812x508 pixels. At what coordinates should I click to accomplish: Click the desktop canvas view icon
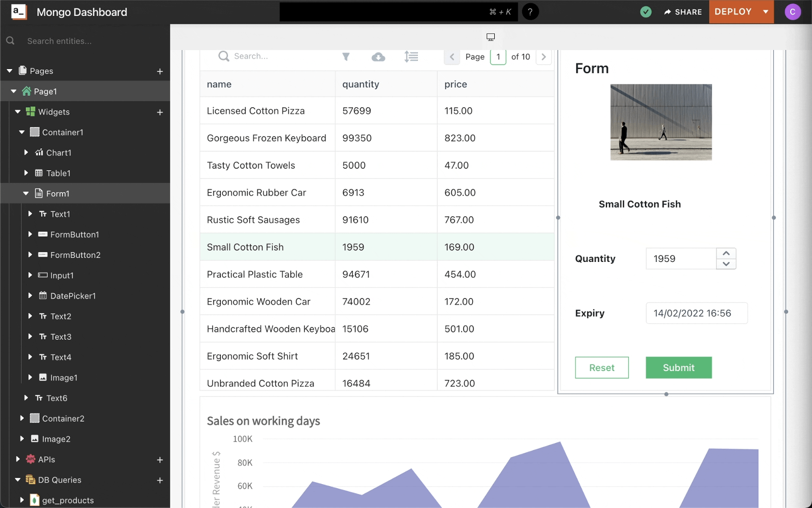(490, 37)
